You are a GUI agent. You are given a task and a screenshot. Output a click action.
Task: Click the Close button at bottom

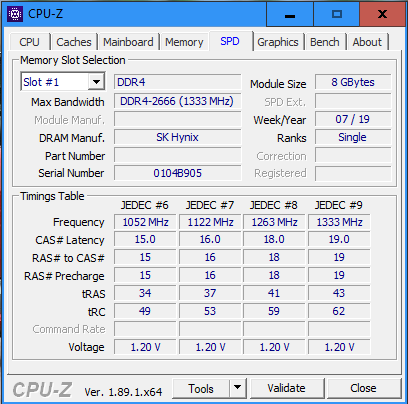click(363, 388)
